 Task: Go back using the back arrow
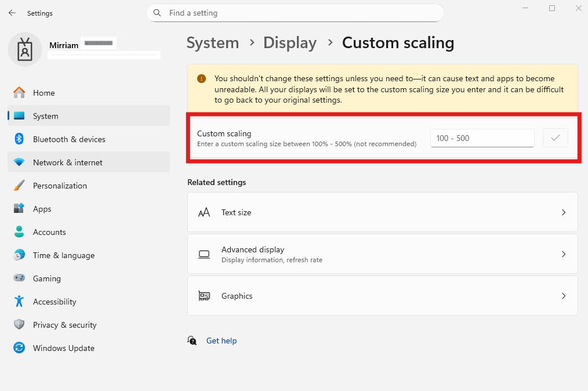click(x=12, y=13)
